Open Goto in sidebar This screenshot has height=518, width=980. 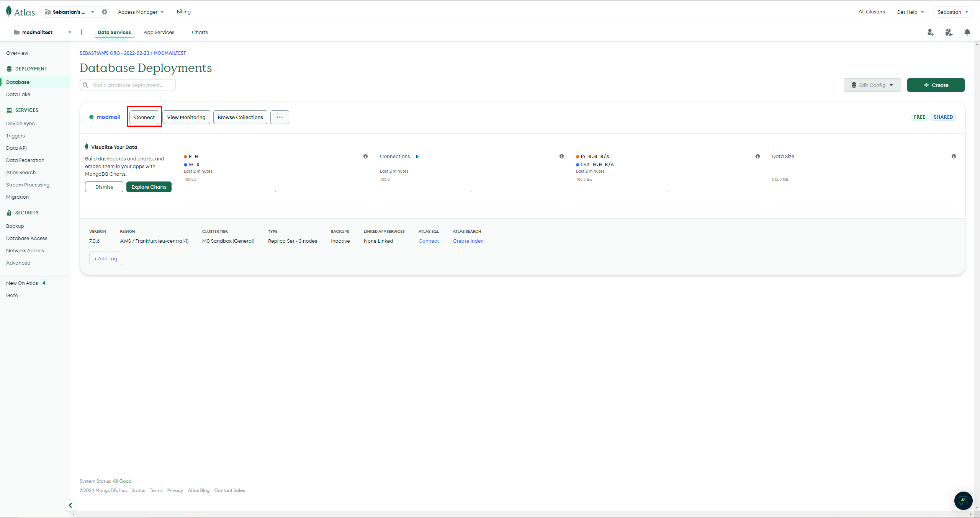click(12, 295)
